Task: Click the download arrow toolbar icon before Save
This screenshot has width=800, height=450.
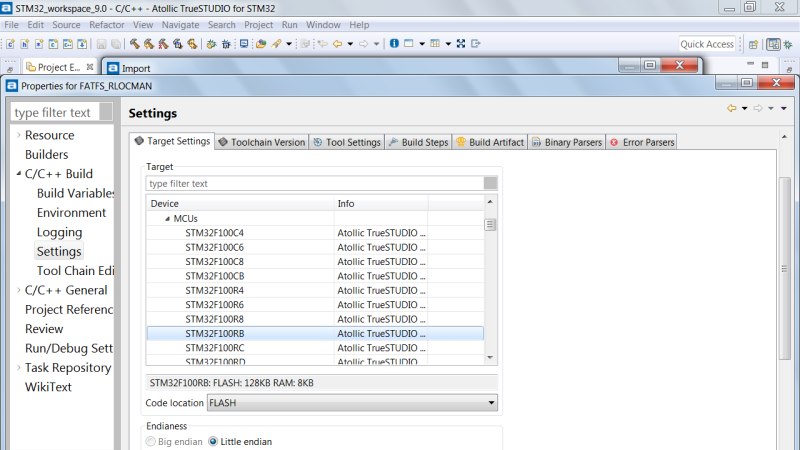Action: click(x=82, y=44)
